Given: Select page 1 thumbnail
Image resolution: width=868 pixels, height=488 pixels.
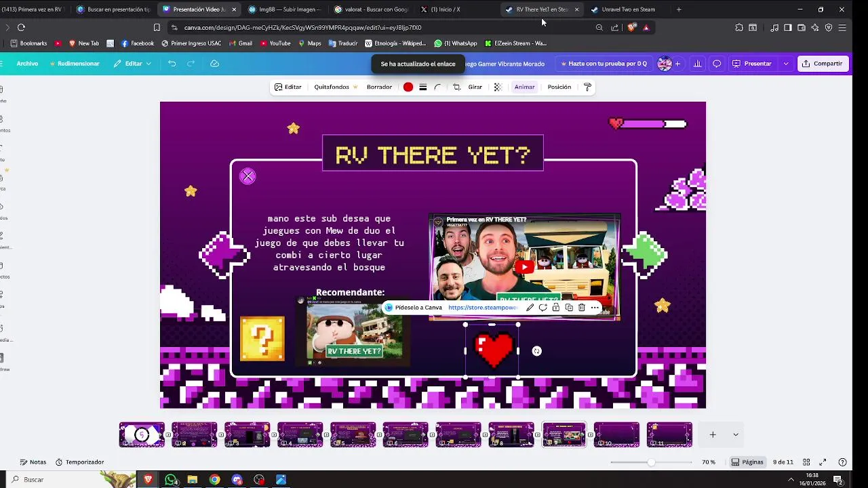Looking at the screenshot, I should click(x=142, y=434).
